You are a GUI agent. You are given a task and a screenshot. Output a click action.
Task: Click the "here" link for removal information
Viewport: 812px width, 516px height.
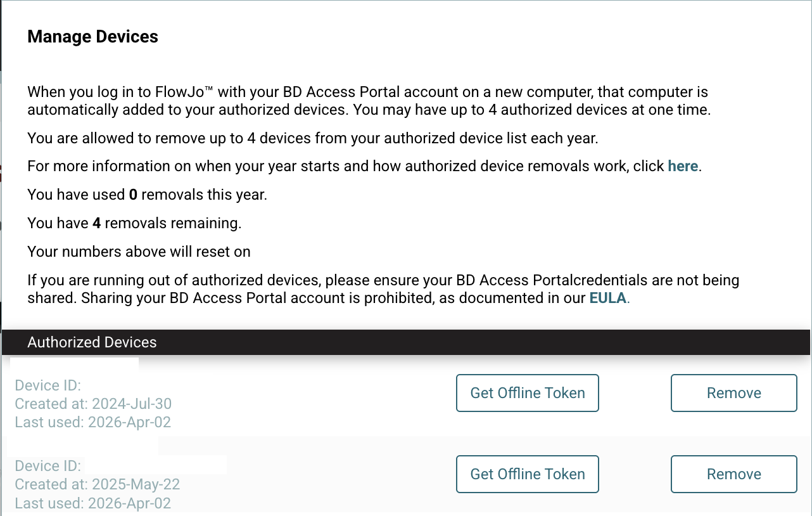[x=683, y=166]
